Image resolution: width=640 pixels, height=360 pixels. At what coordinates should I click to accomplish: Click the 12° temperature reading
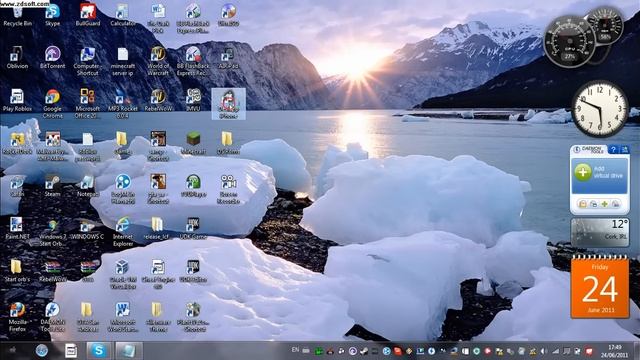619,224
